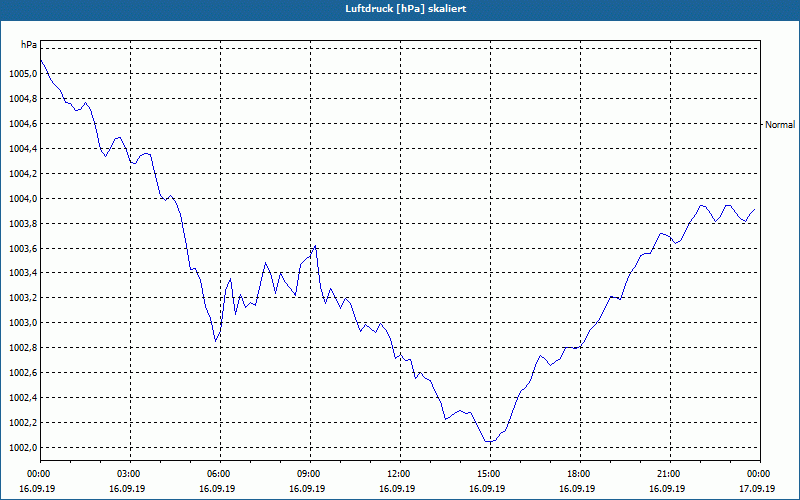Click the 1003,0 axis label
The image size is (800, 500).
click(x=23, y=323)
